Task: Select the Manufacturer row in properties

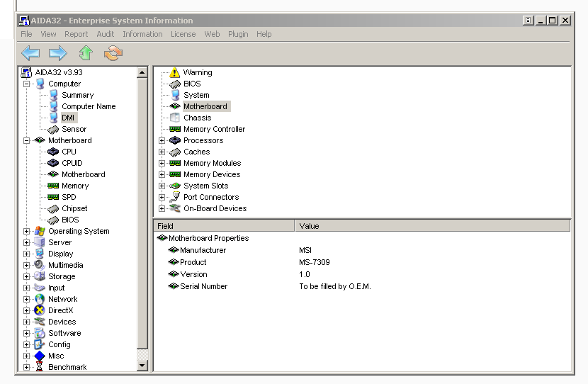Action: (x=203, y=250)
